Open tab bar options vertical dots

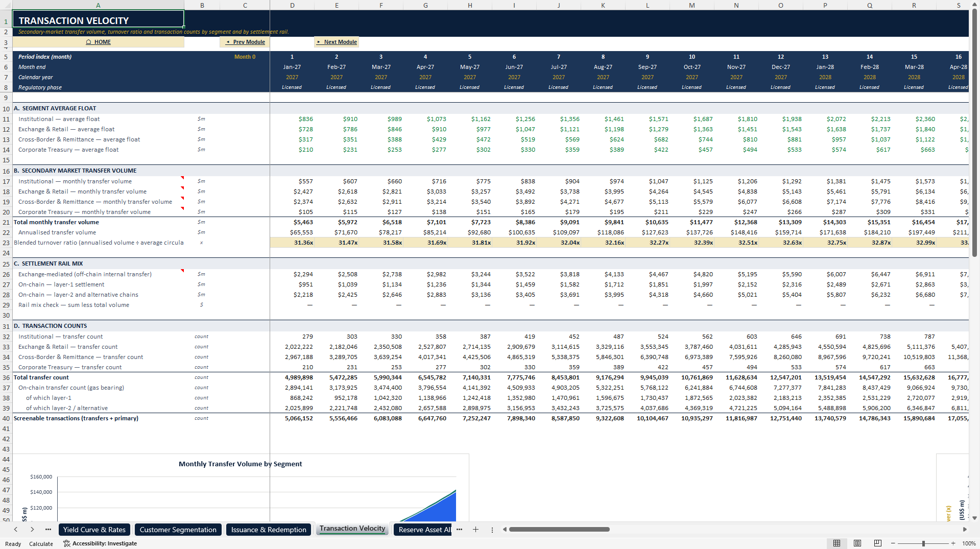[x=492, y=530]
